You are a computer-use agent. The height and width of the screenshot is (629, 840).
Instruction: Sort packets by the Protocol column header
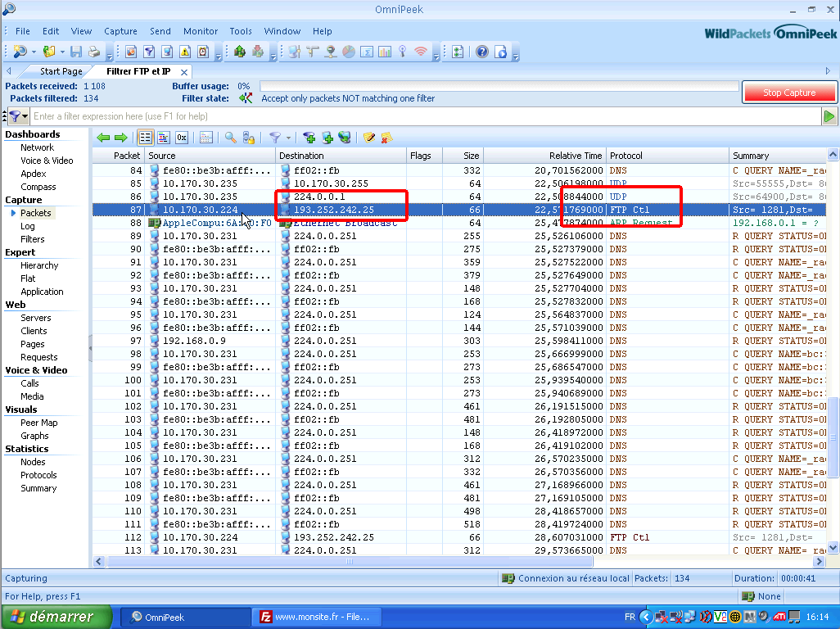(667, 156)
